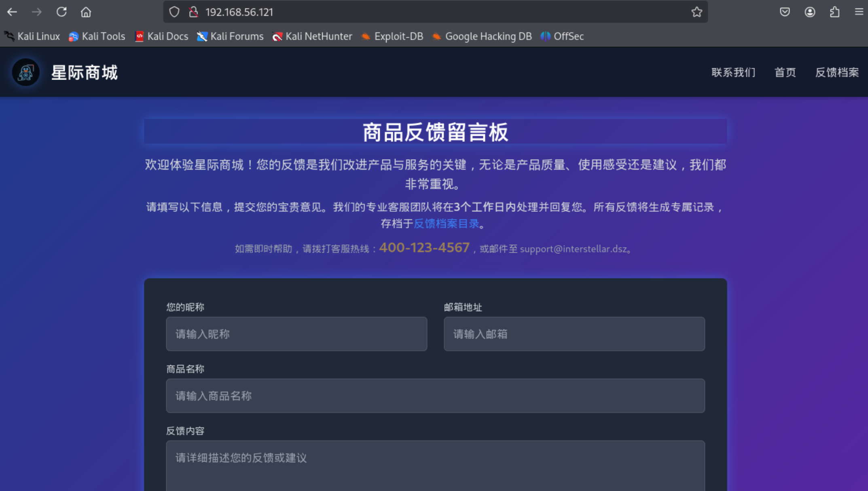Viewport: 868px width, 491px height.
Task: Open Kali Docs bookmark
Action: pos(161,36)
